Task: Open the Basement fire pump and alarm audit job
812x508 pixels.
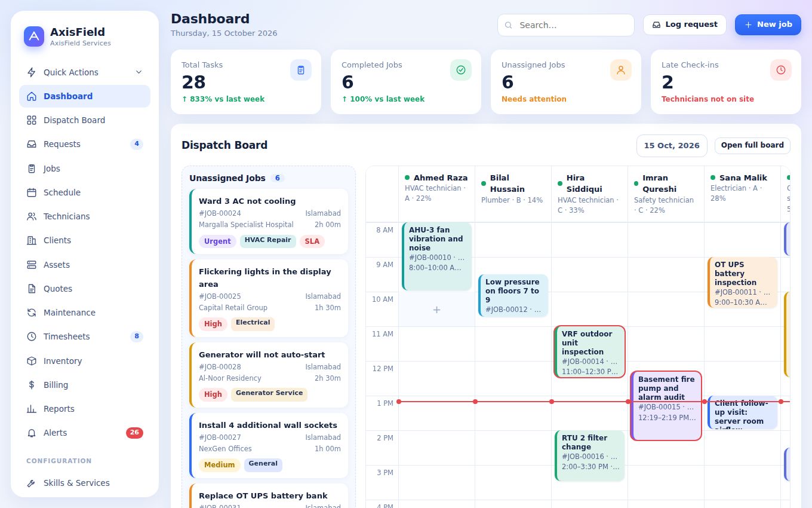Action: pyautogui.click(x=666, y=406)
